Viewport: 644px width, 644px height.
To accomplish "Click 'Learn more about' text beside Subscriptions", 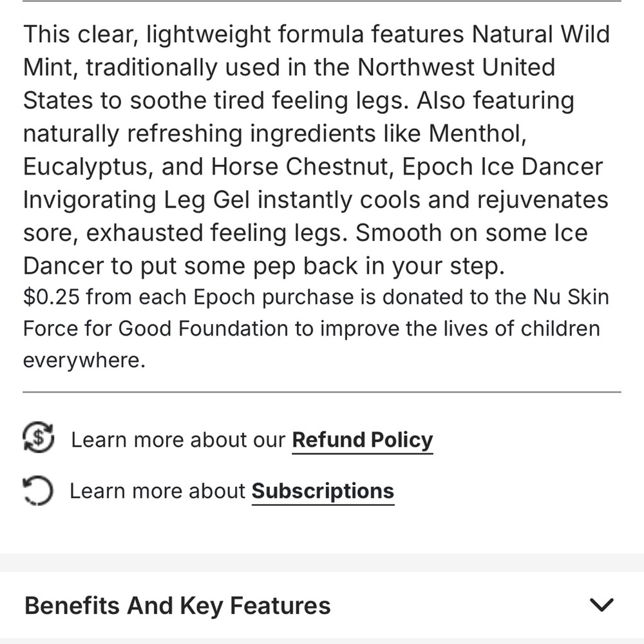I will pos(157,491).
